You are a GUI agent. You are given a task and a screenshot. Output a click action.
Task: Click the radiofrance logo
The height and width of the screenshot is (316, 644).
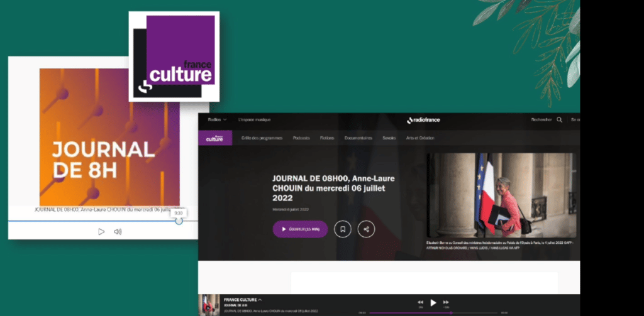click(423, 120)
